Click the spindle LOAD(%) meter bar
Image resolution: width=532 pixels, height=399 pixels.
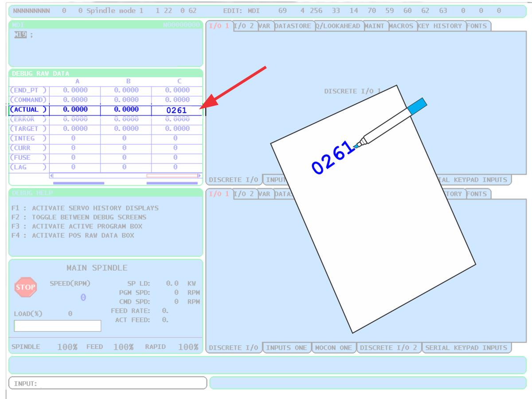click(x=58, y=326)
